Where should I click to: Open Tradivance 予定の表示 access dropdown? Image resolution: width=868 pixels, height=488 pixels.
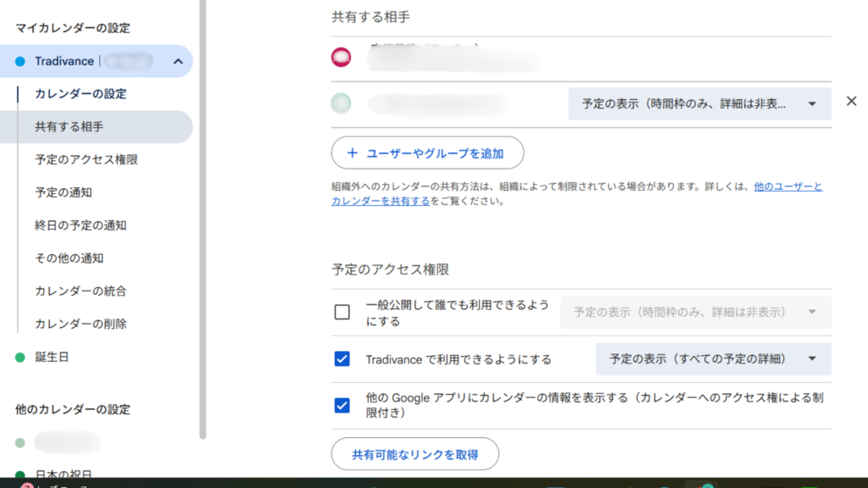(713, 359)
